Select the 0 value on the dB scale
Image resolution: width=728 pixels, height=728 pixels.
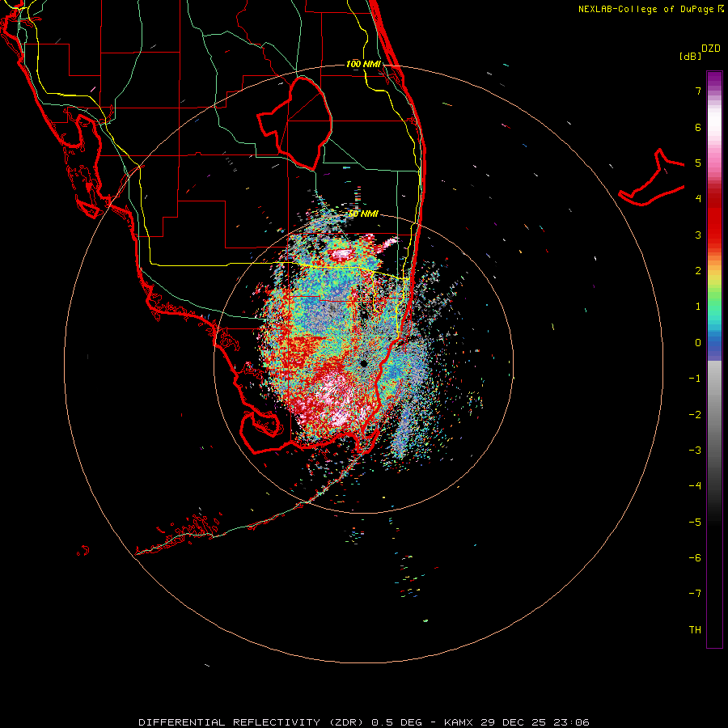coord(698,343)
